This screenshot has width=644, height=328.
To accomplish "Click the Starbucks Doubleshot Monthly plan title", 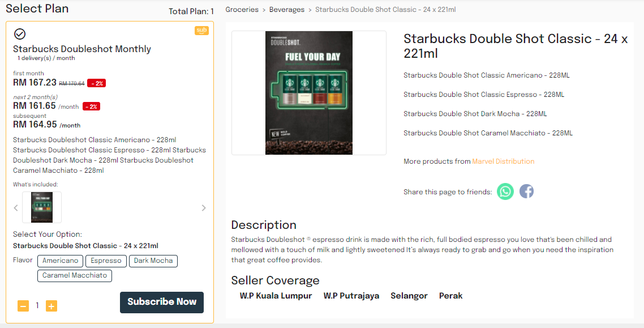I will [82, 49].
